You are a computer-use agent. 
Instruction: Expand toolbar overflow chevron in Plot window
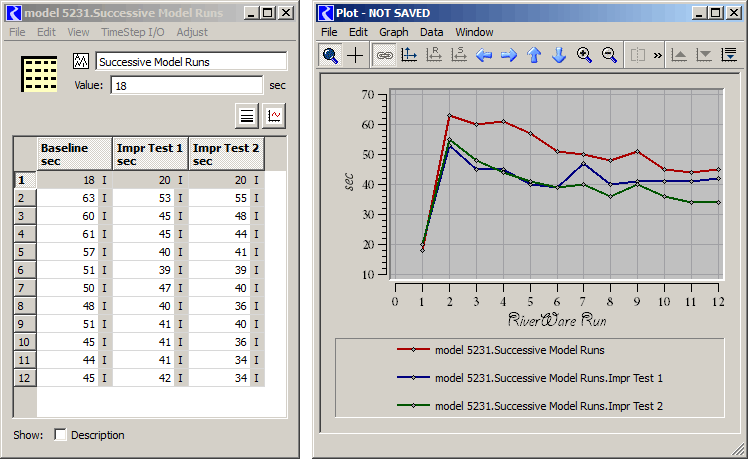point(658,55)
